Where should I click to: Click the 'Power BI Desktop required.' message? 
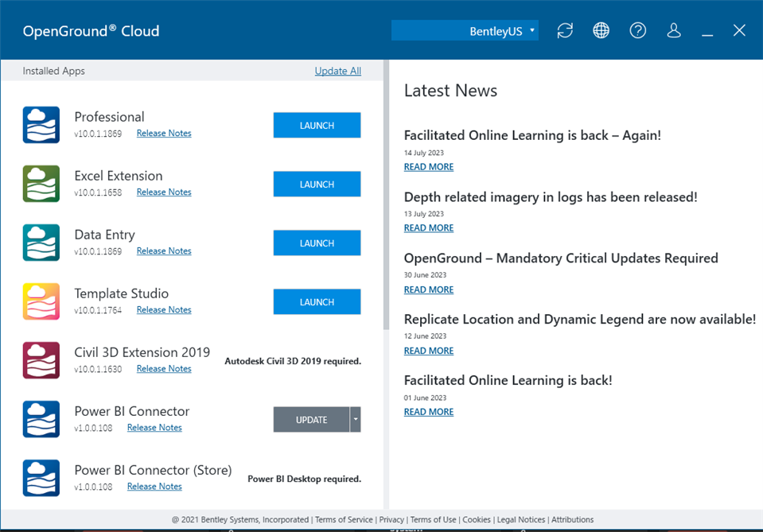click(305, 479)
